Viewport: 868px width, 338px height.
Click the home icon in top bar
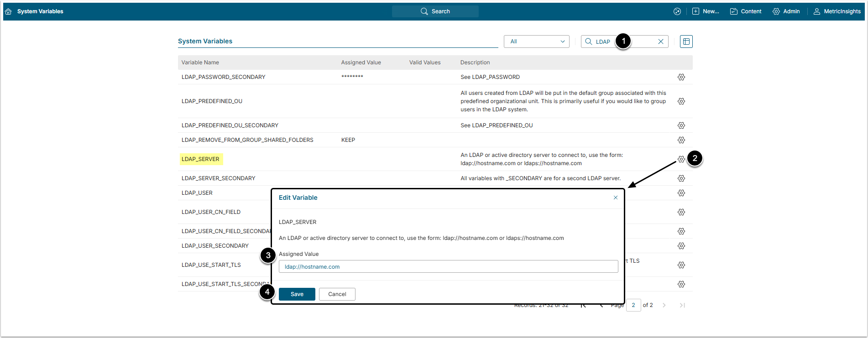tap(8, 11)
